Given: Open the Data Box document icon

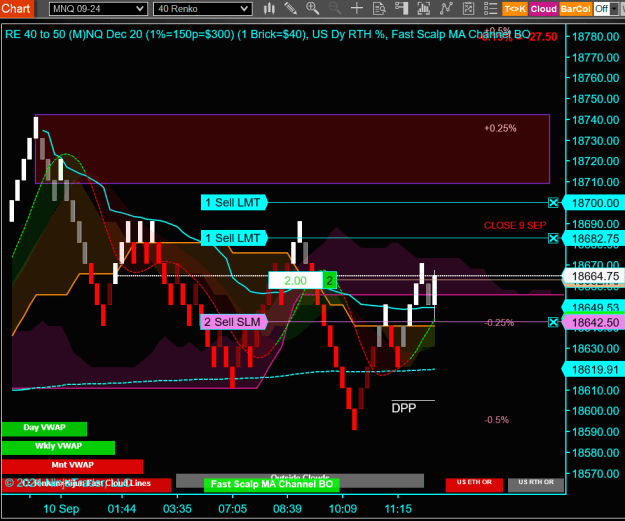Looking at the screenshot, I should (x=379, y=8).
